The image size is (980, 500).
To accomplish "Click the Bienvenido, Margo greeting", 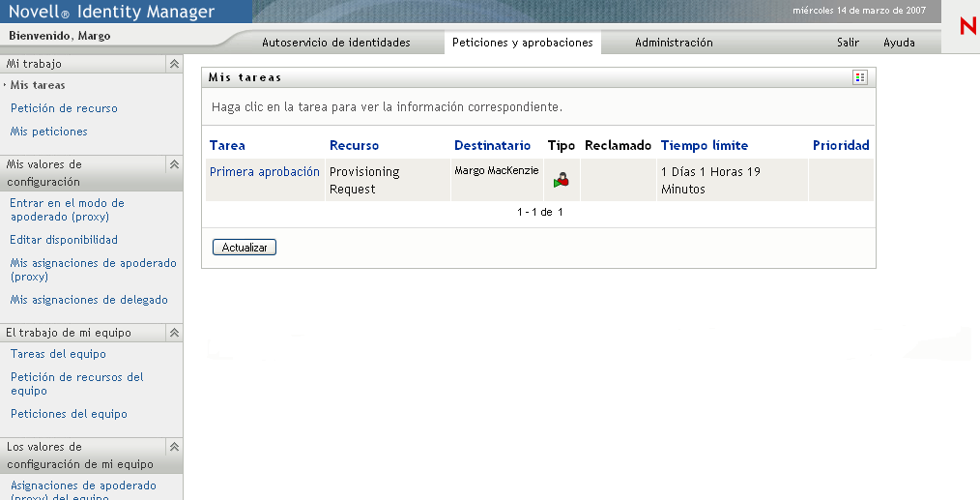I will coord(59,36).
